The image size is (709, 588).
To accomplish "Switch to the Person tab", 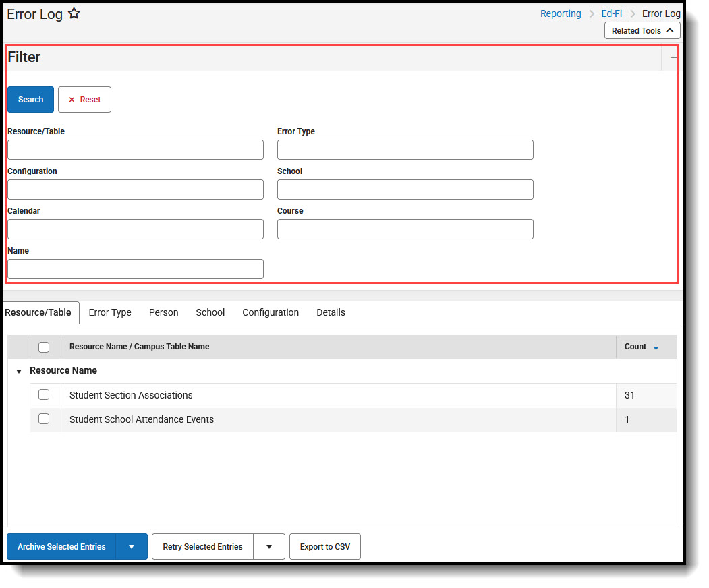I will pos(163,312).
